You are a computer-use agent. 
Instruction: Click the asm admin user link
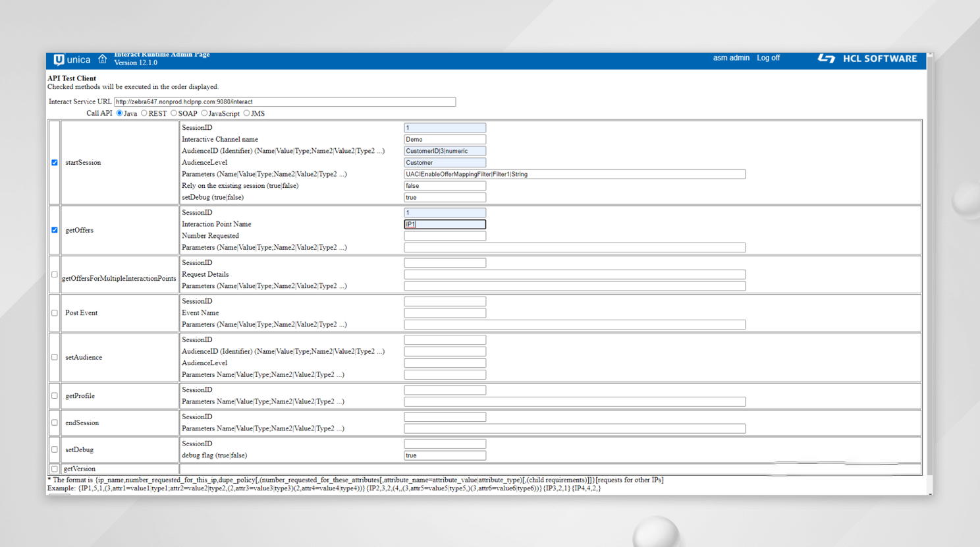click(x=730, y=58)
